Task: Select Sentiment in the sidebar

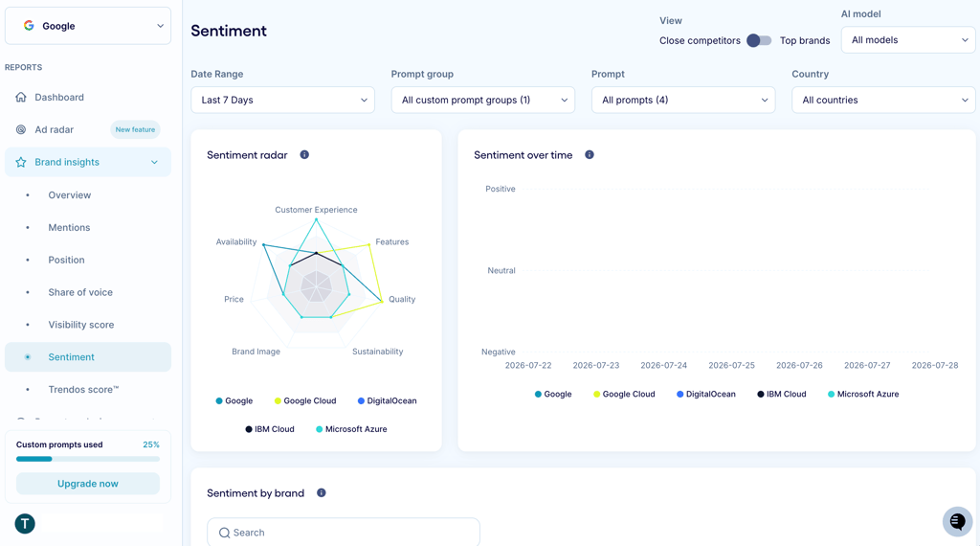Action: click(x=87, y=357)
